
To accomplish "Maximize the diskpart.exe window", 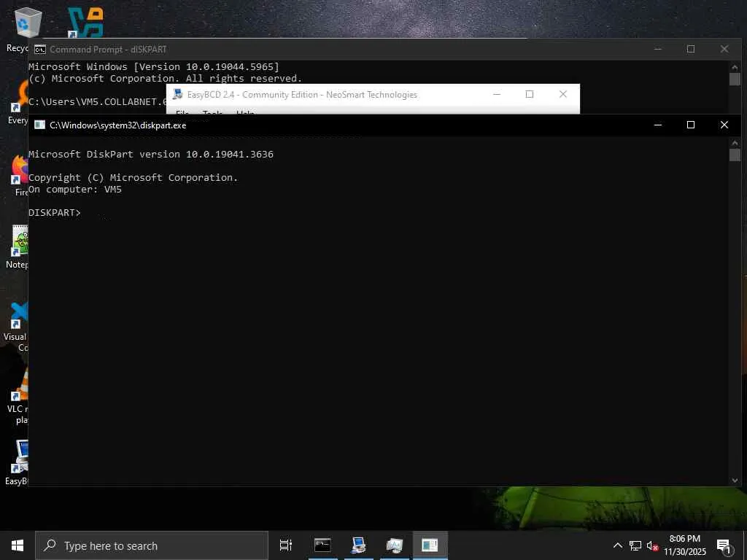I will pos(691,125).
